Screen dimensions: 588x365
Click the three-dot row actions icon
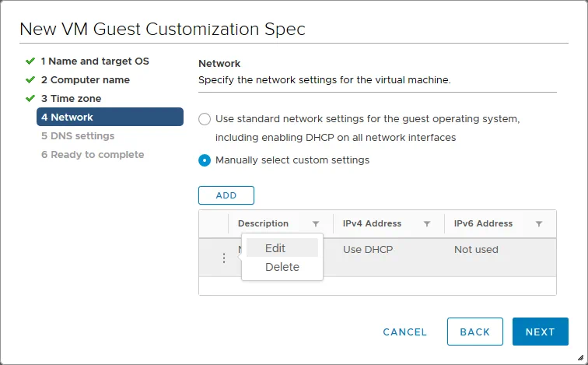click(x=224, y=258)
